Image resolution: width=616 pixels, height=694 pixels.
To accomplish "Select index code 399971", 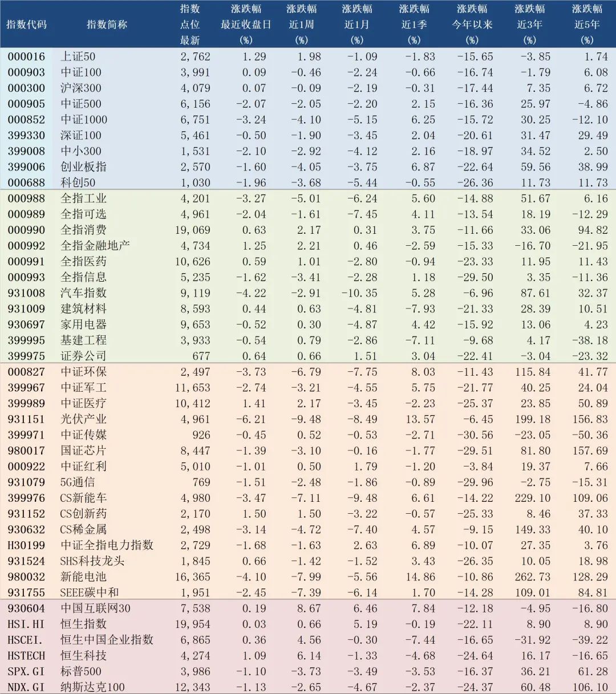I will 26,435.
